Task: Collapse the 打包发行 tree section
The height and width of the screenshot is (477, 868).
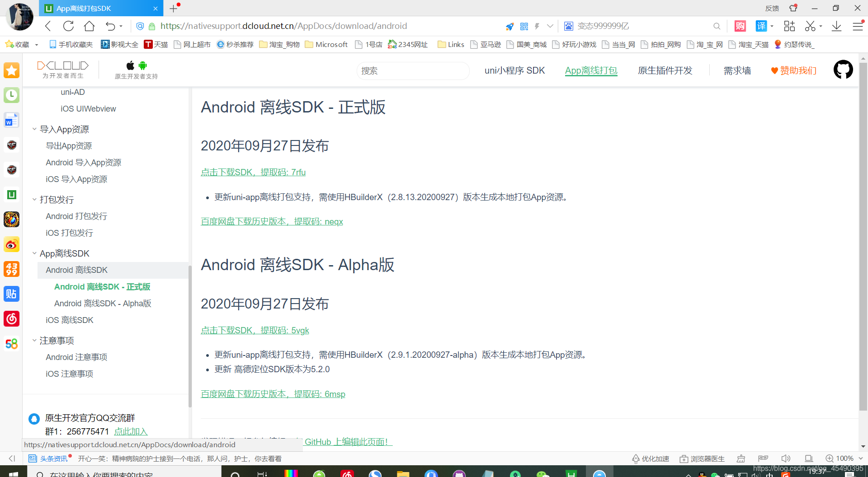Action: (34, 199)
